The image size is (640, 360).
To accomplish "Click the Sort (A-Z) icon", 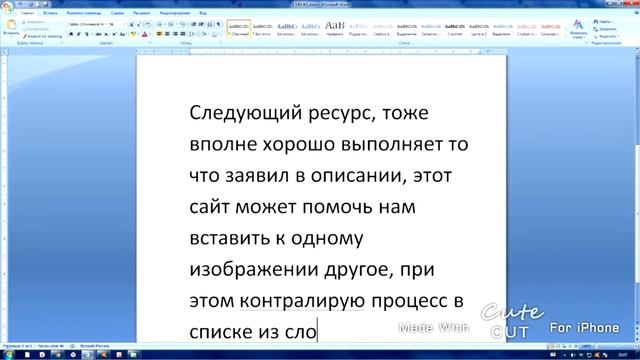I will coord(210,24).
